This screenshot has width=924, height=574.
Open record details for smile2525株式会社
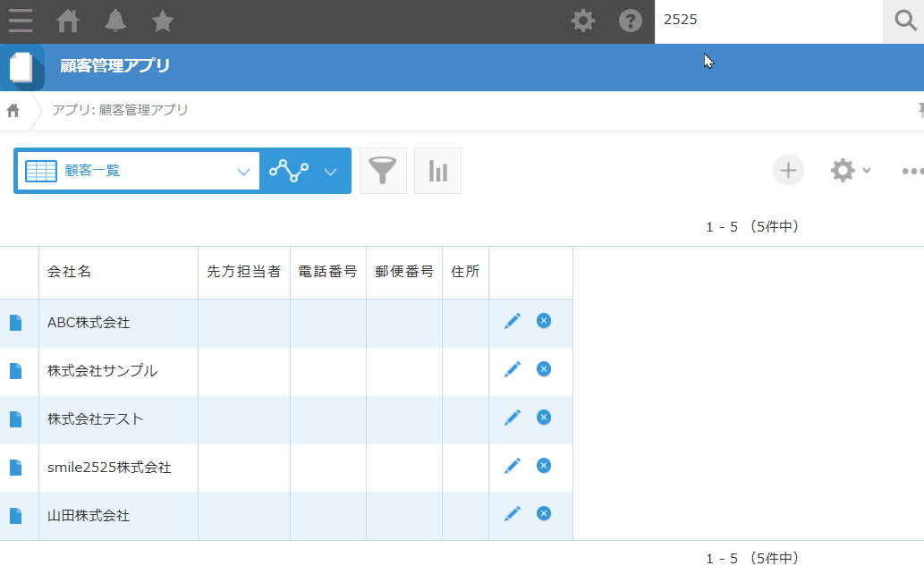(16, 468)
